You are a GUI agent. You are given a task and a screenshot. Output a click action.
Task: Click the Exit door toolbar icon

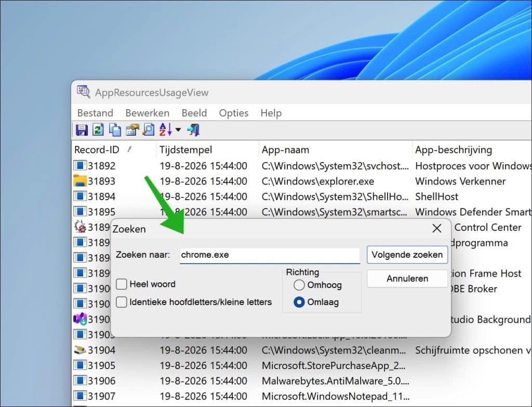click(x=193, y=129)
